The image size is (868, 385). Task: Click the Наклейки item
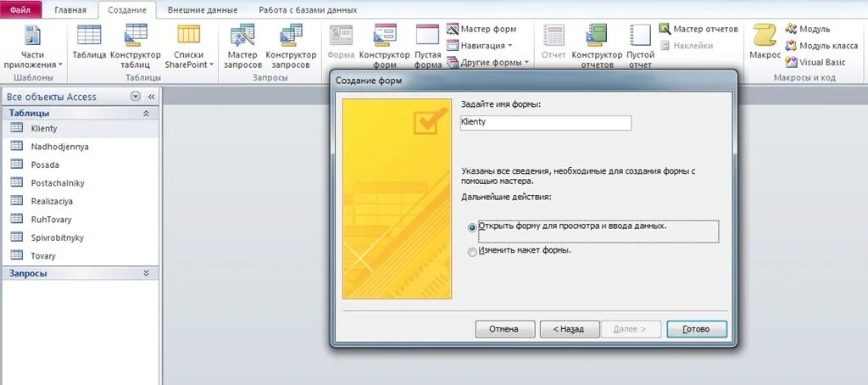686,46
